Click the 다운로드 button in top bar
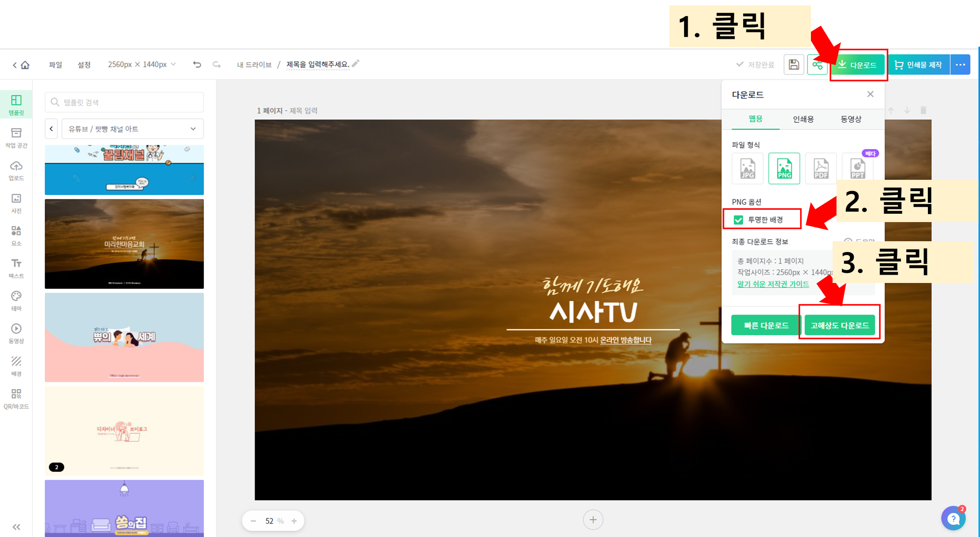Viewport: 980px width, 537px height. click(x=858, y=65)
